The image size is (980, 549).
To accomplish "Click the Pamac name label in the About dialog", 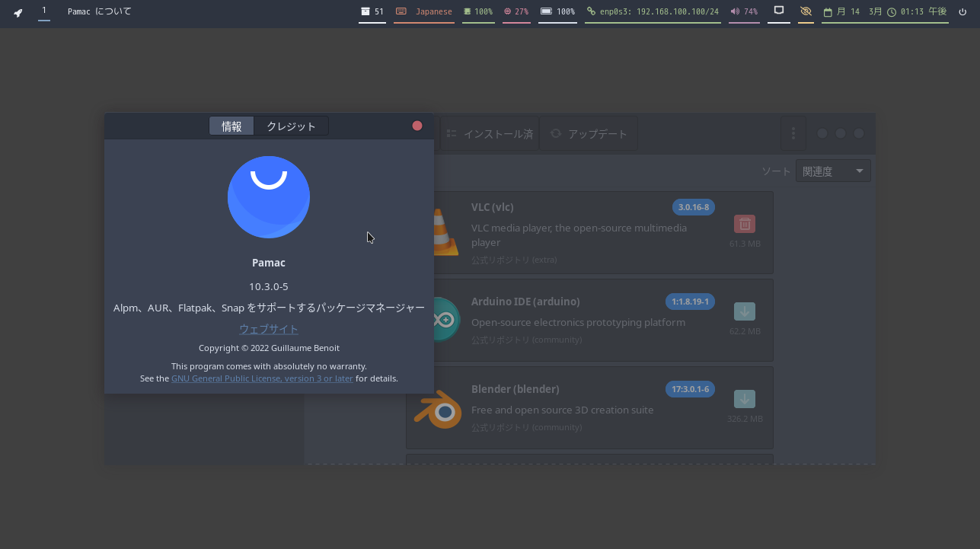I will (x=269, y=263).
